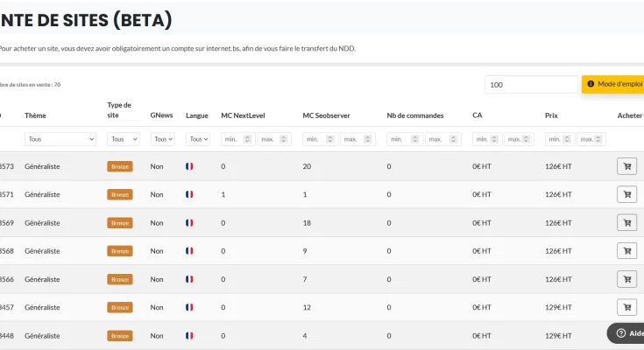The image size is (644, 350).
Task: Click 129€ HT price in row with 4
Action: click(x=558, y=336)
